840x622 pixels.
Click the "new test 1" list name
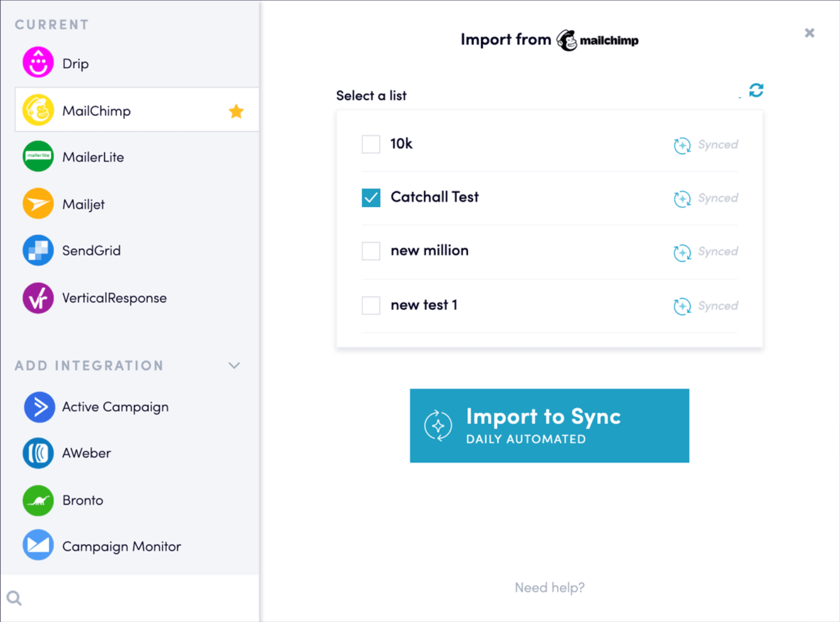pyautogui.click(x=424, y=305)
